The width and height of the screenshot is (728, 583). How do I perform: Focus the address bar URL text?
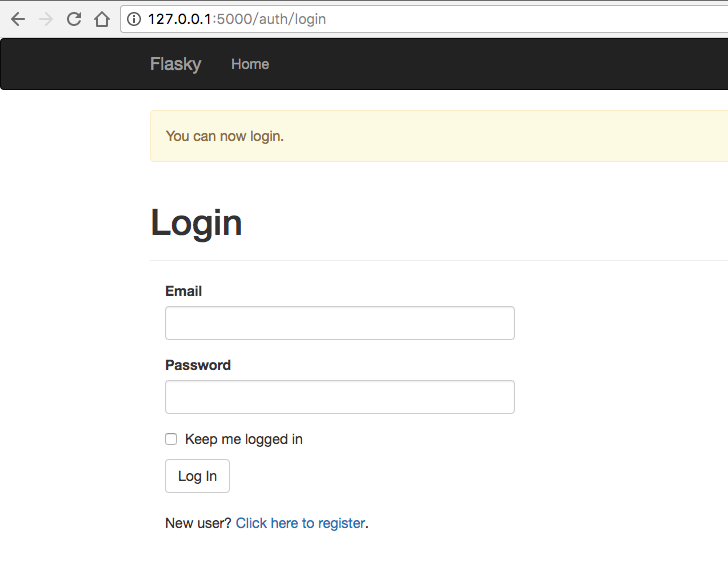(237, 19)
